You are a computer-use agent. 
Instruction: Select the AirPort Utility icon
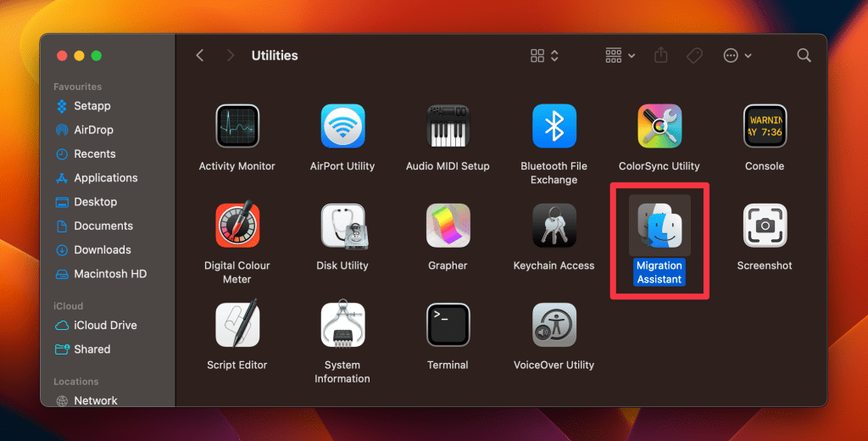pyautogui.click(x=342, y=126)
